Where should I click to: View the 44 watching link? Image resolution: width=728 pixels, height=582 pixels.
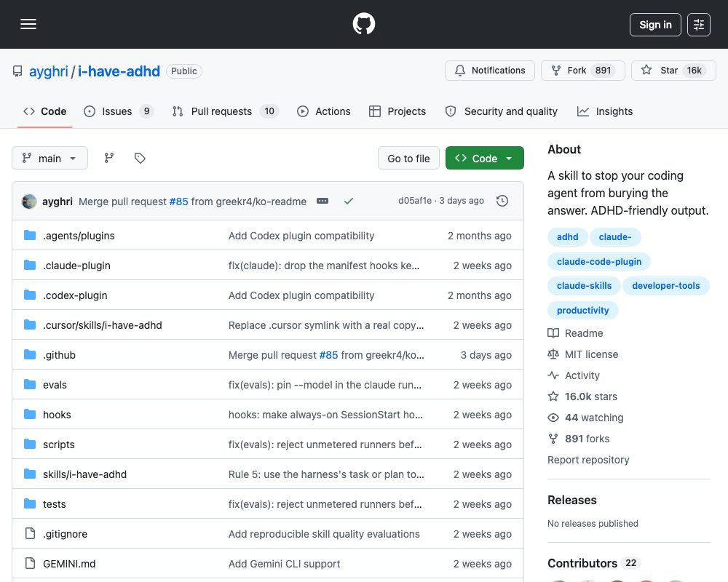(x=586, y=418)
